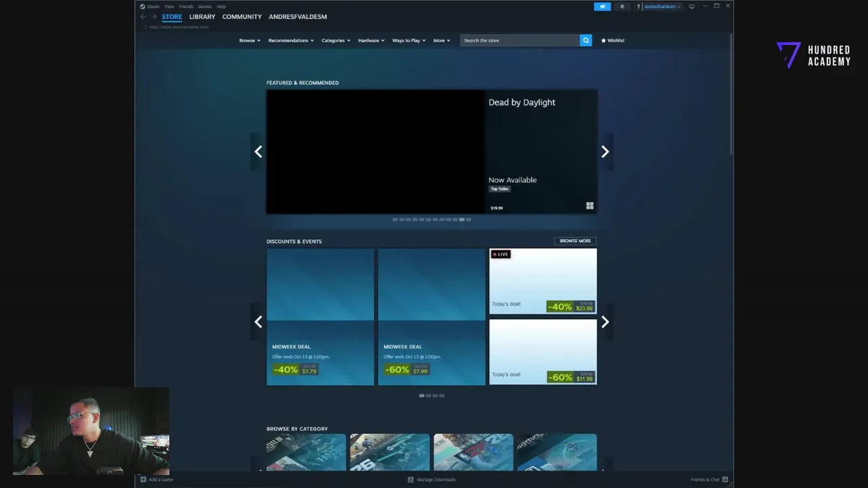Open Manage Downloads
Viewport: 868px width, 488px height.
(431, 479)
